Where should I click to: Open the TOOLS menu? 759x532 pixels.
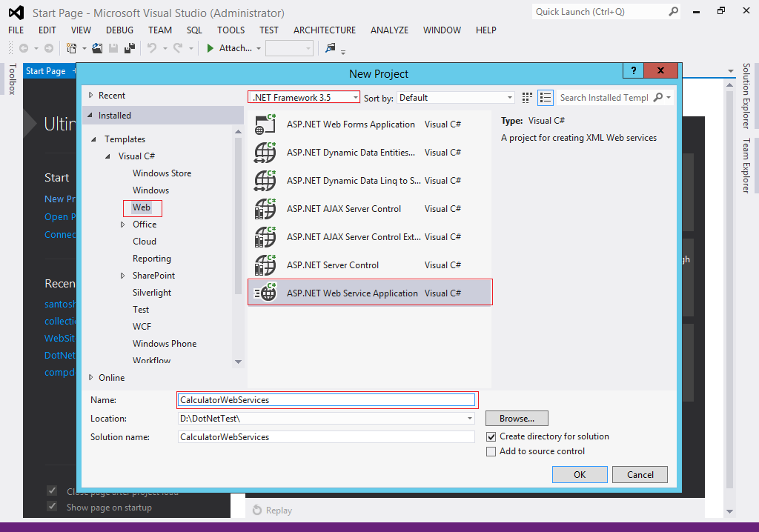[x=231, y=30]
